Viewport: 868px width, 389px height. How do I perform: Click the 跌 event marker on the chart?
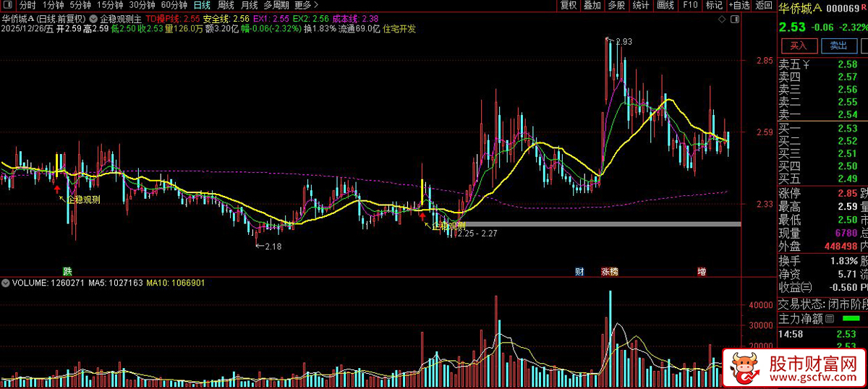(x=67, y=272)
